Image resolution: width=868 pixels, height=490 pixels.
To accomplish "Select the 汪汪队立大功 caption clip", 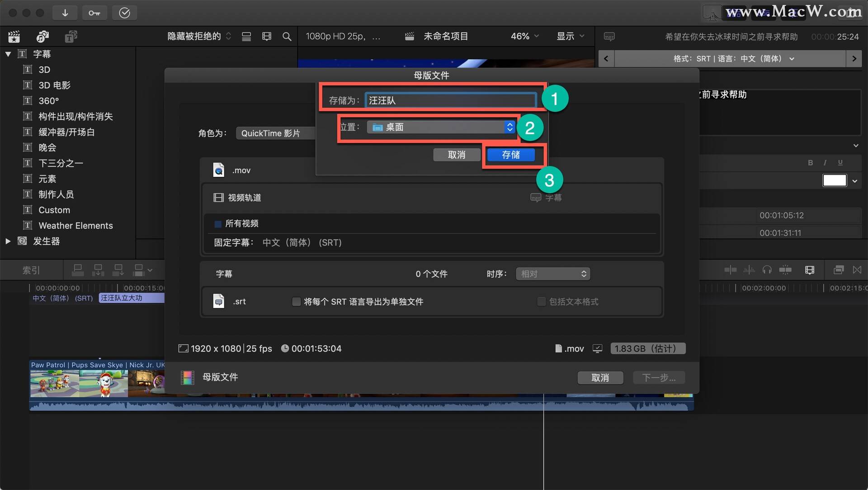I will click(x=132, y=298).
